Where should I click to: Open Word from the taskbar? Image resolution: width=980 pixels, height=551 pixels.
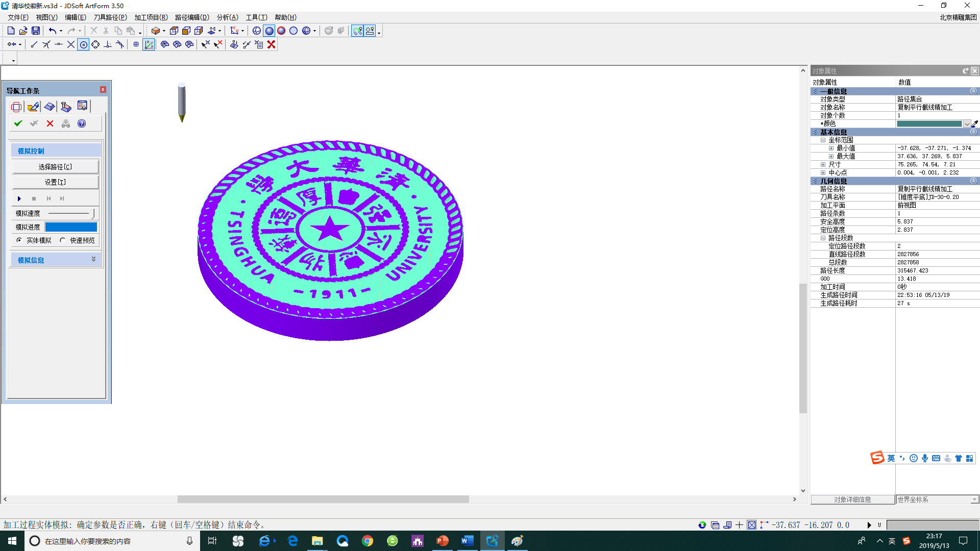[x=468, y=541]
